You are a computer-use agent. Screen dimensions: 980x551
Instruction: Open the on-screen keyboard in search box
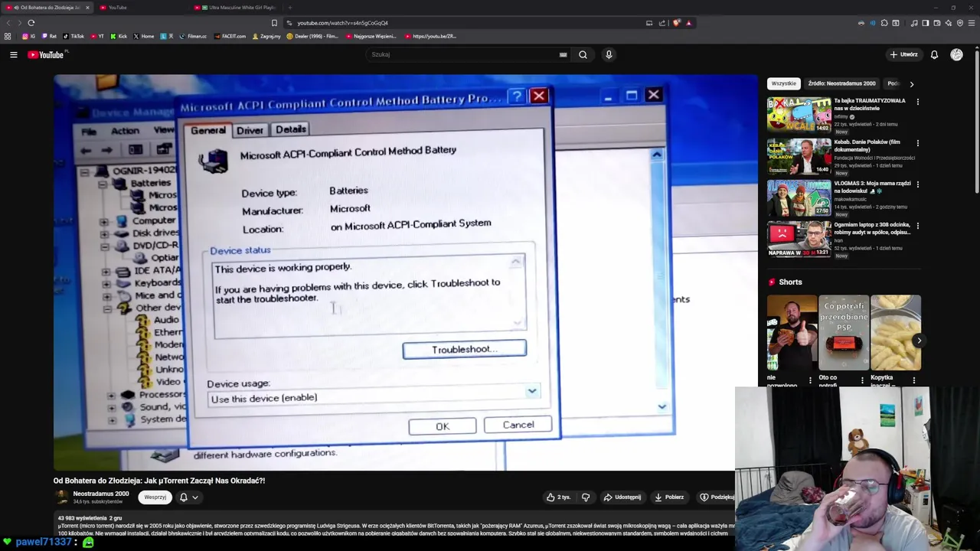[x=563, y=54]
